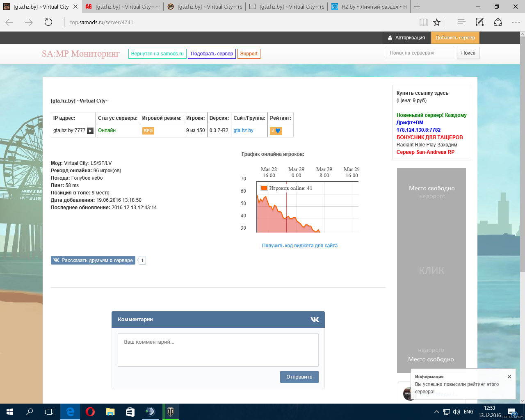
Task: Click Получить код виджета для сайта
Action: 300,246
